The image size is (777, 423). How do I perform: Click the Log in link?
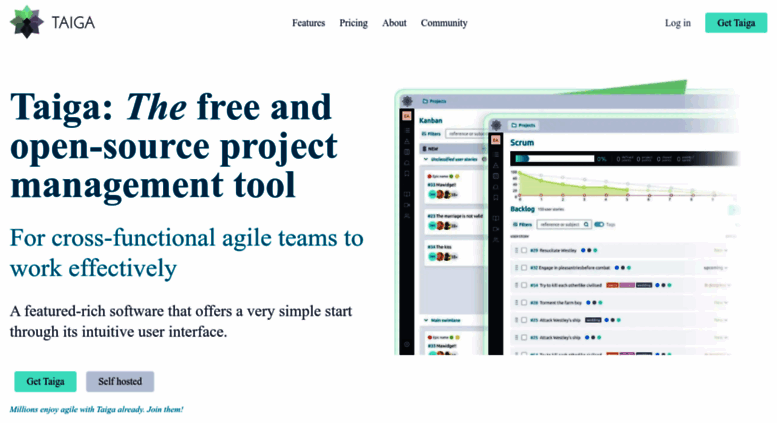point(677,23)
